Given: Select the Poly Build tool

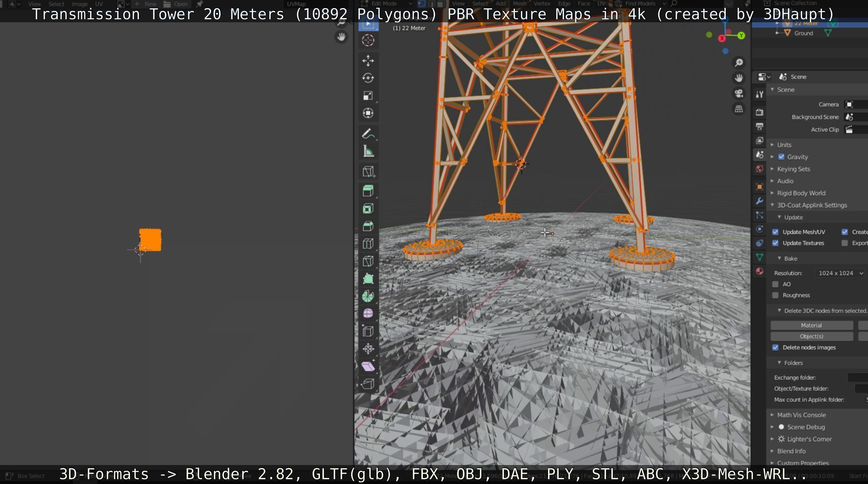Looking at the screenshot, I should pyautogui.click(x=368, y=279).
